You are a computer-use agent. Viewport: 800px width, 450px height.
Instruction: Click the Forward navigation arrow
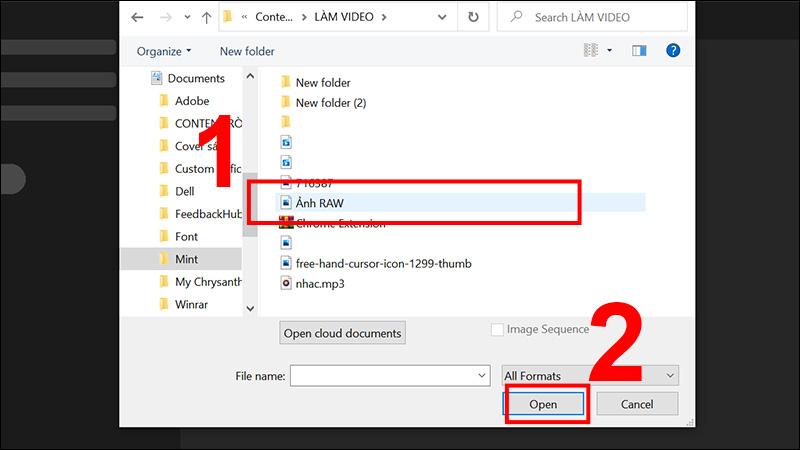point(166,17)
